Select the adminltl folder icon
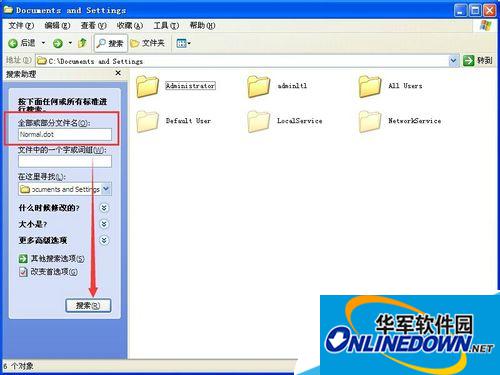The width and height of the screenshot is (500, 375). 258,86
